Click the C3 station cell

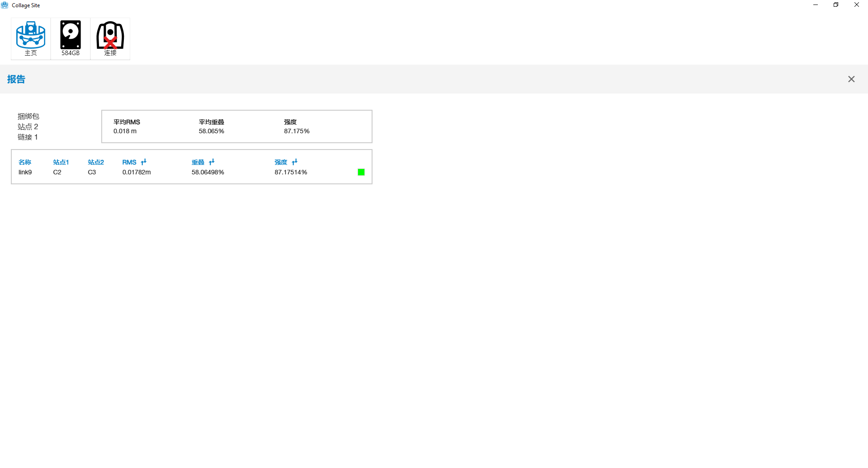(x=92, y=172)
